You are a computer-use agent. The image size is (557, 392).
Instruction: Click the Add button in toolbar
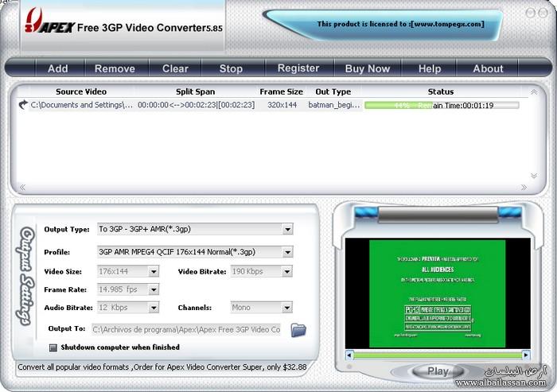[57, 68]
